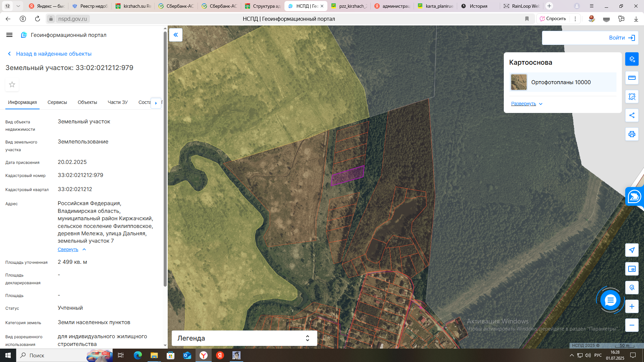Click the ruler measurement tool icon
The image size is (644, 362).
click(x=632, y=78)
